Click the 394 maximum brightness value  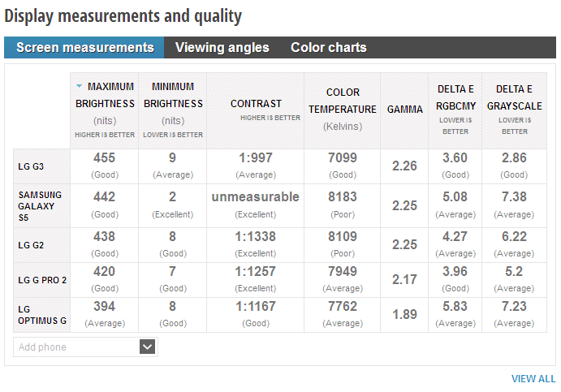coord(104,306)
